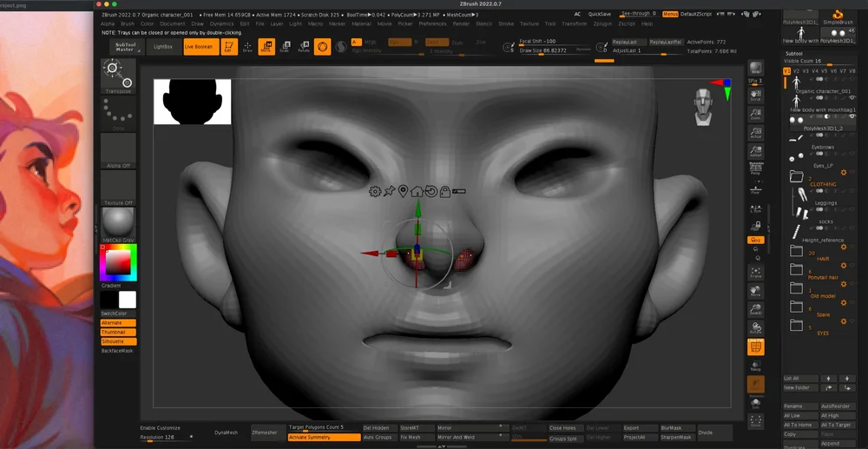Image resolution: width=868 pixels, height=449 pixels.
Task: Toggle the Silhouette button
Action: (118, 341)
